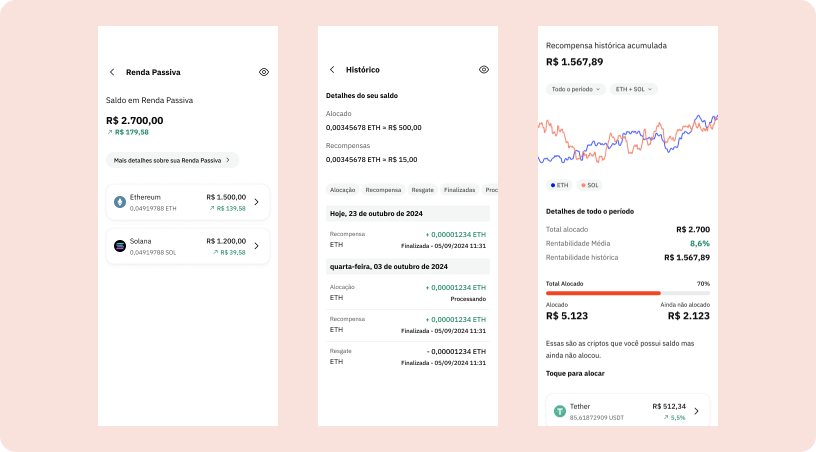The height and width of the screenshot is (452, 816).
Task: Click the Ethereum coin icon
Action: pyautogui.click(x=120, y=202)
